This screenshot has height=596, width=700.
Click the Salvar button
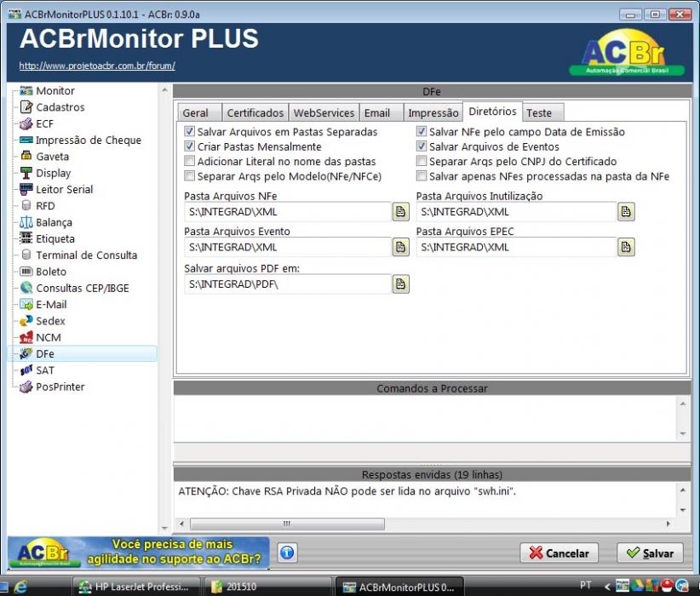point(650,553)
